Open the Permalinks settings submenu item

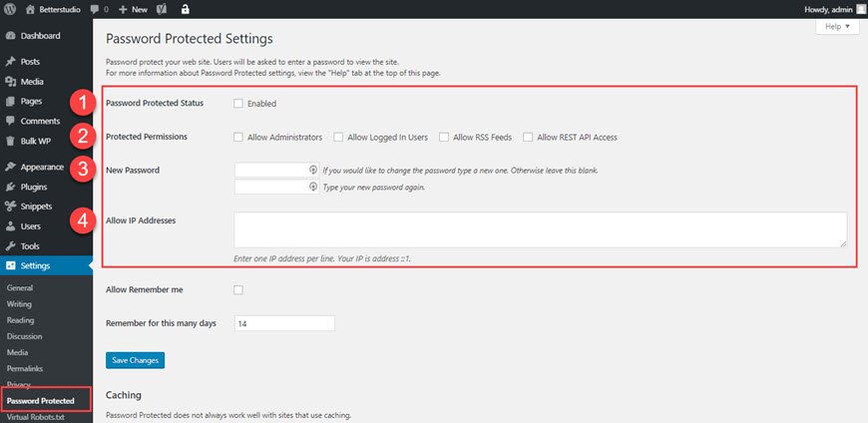tap(26, 368)
